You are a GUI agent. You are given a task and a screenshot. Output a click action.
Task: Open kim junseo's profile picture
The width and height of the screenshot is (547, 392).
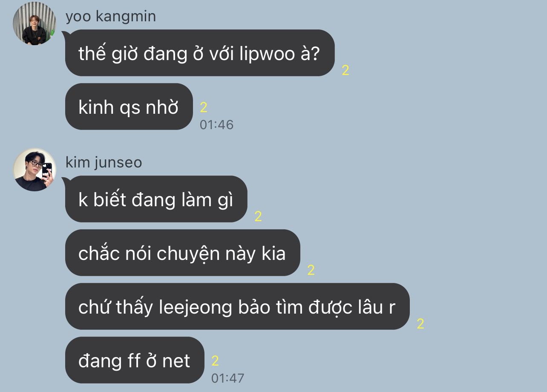coord(35,169)
